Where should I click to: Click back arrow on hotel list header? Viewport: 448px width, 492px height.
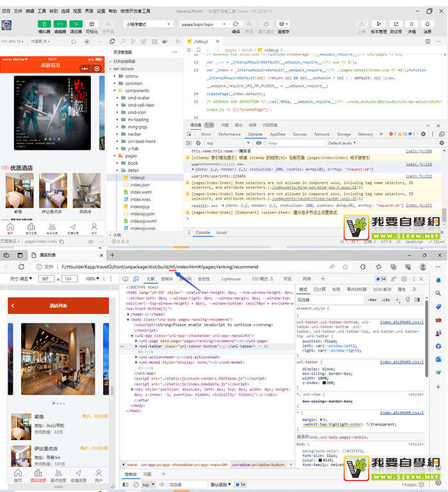coord(13,306)
